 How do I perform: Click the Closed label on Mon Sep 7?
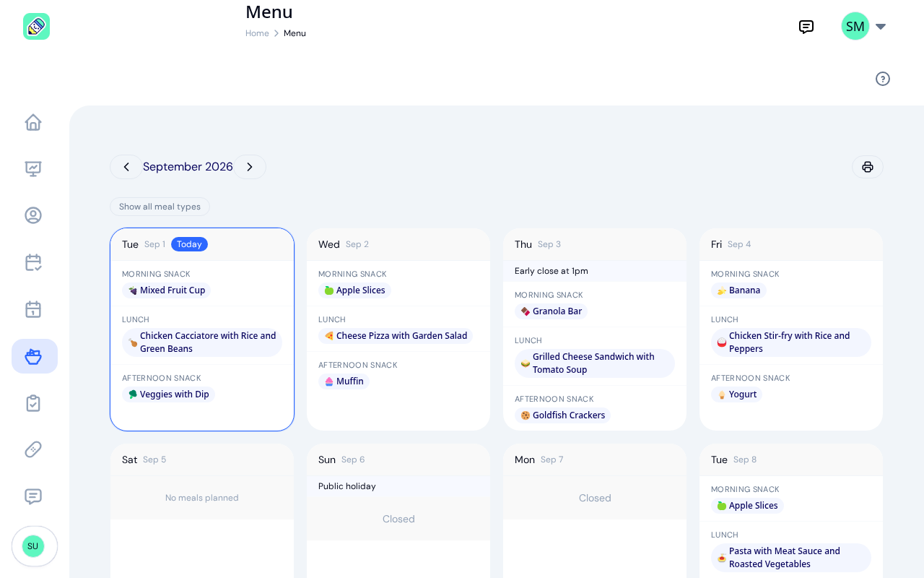595,498
